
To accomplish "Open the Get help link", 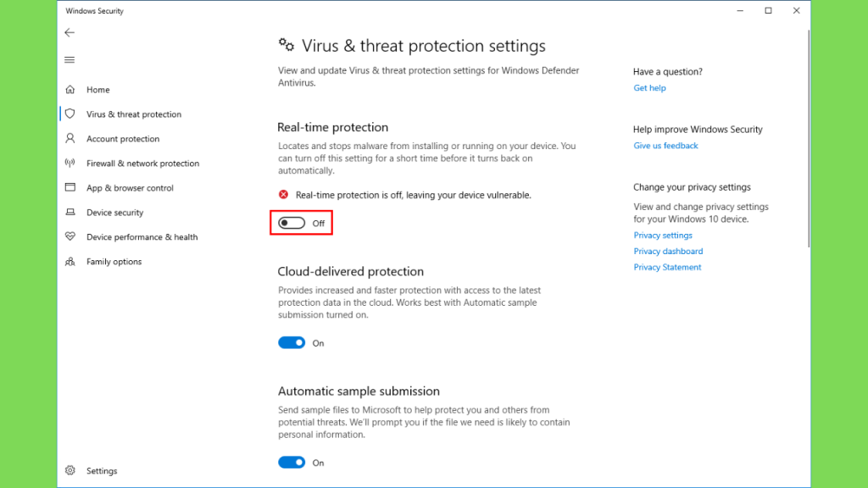I will [x=649, y=88].
